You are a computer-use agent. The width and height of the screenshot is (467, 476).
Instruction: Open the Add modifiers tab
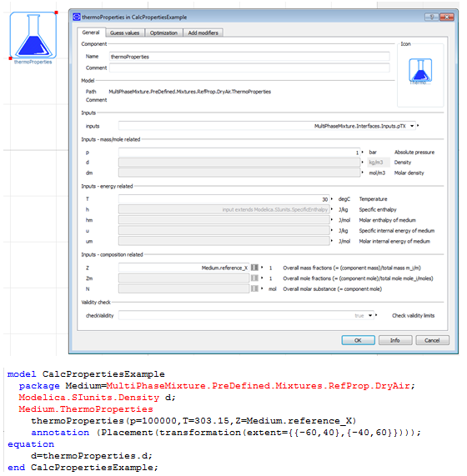[x=203, y=33]
